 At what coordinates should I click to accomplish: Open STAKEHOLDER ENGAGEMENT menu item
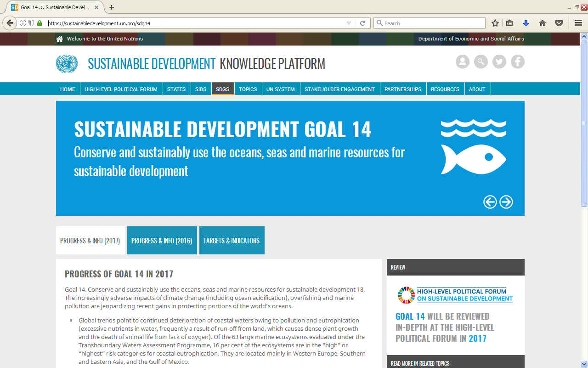pyautogui.click(x=339, y=89)
